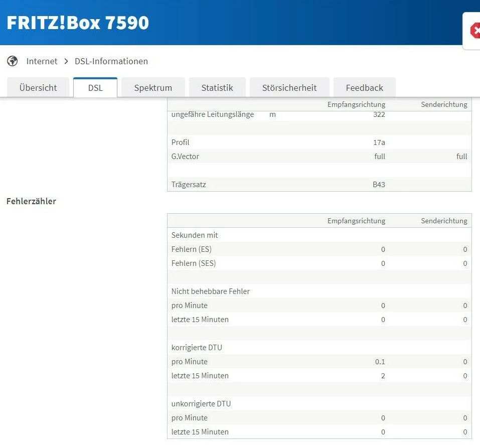Click the breadcrumb chevron after Internet
Viewport: 480px width, 448px height.
[x=66, y=61]
